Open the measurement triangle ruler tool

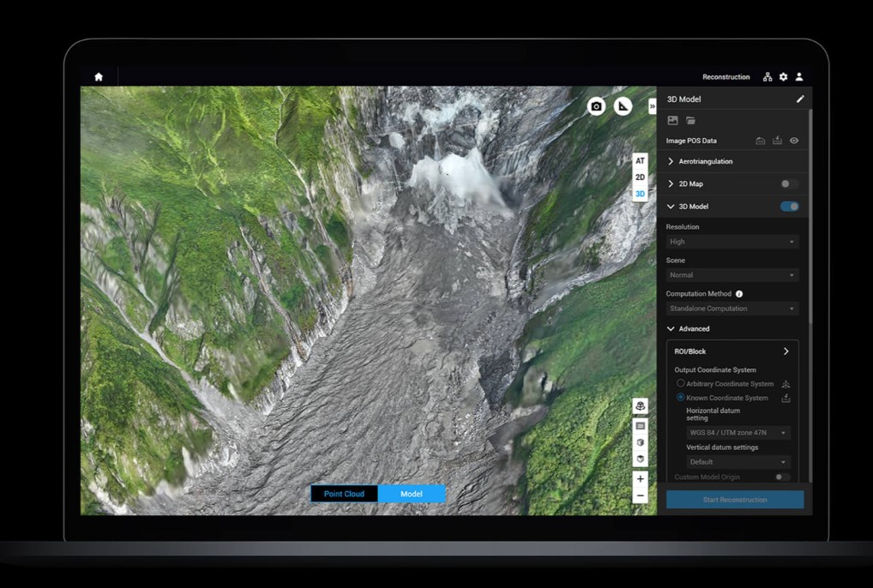[x=623, y=106]
